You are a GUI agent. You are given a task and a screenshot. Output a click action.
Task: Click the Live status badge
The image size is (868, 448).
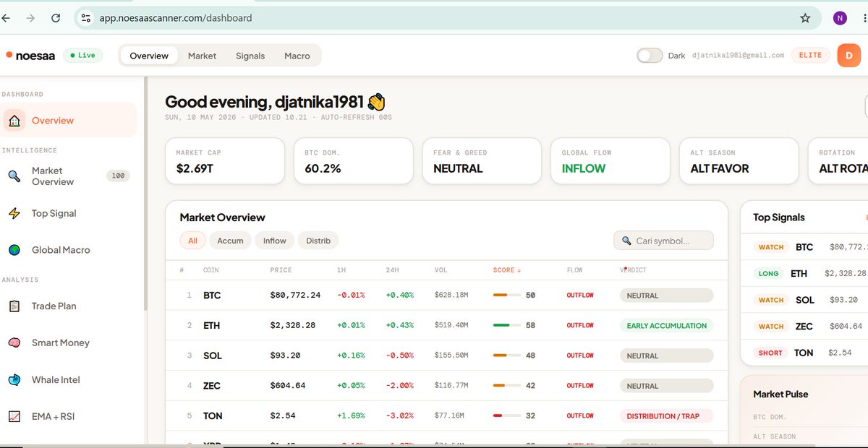(83, 55)
